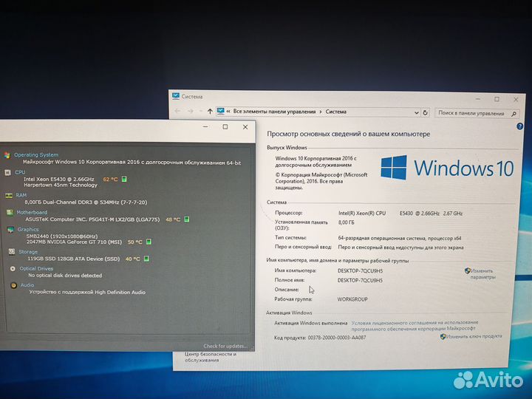Open the Motherboard section link

click(x=32, y=212)
